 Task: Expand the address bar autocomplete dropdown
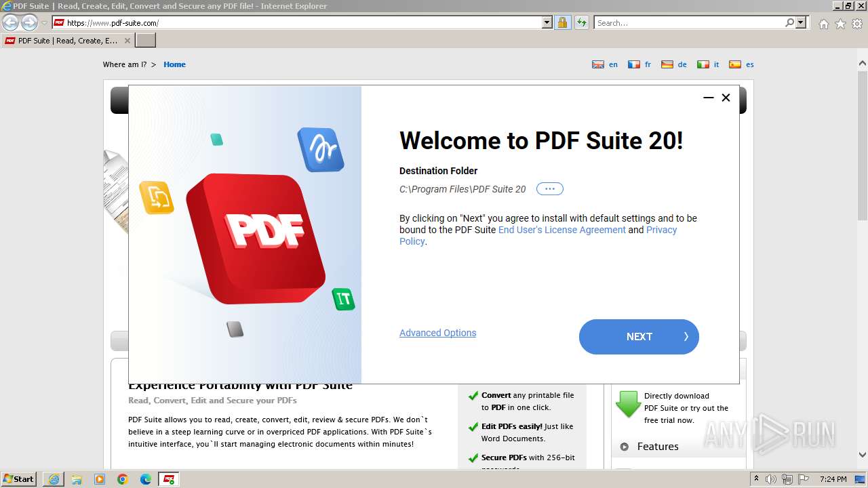click(547, 23)
